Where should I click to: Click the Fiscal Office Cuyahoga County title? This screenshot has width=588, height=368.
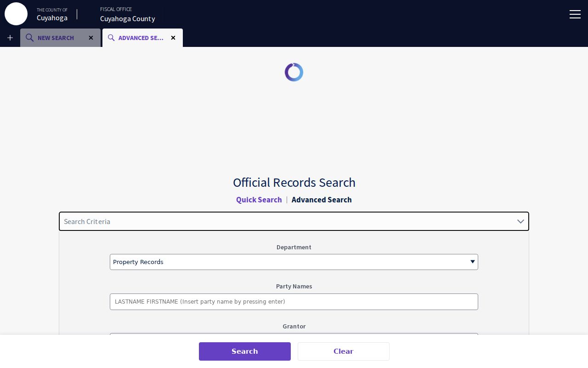point(128,15)
